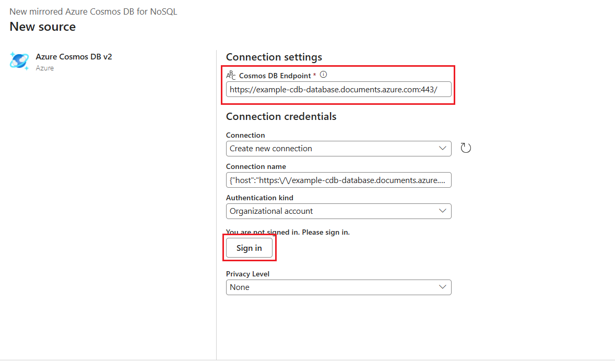Refresh the connections list
Image resolution: width=615 pixels, height=364 pixels.
tap(465, 148)
